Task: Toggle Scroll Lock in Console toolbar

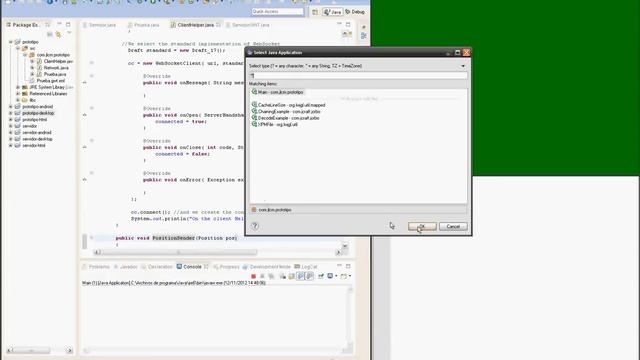Action: pos(291,276)
